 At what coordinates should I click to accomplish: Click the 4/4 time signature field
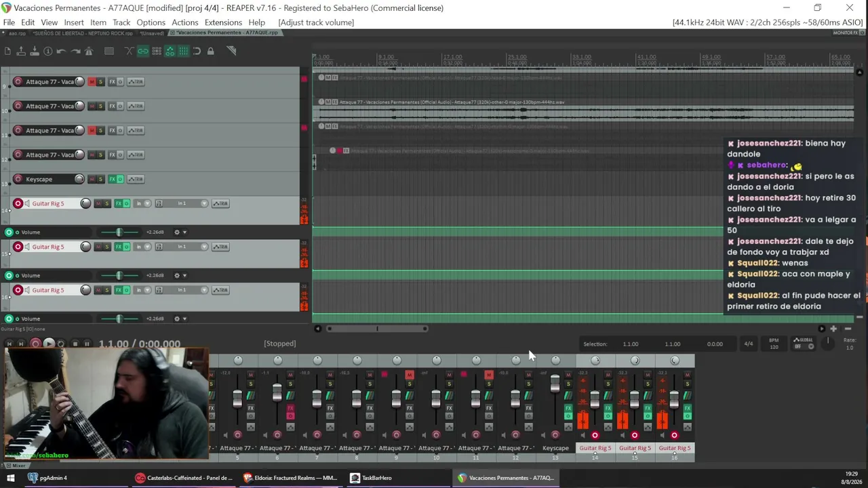click(749, 344)
